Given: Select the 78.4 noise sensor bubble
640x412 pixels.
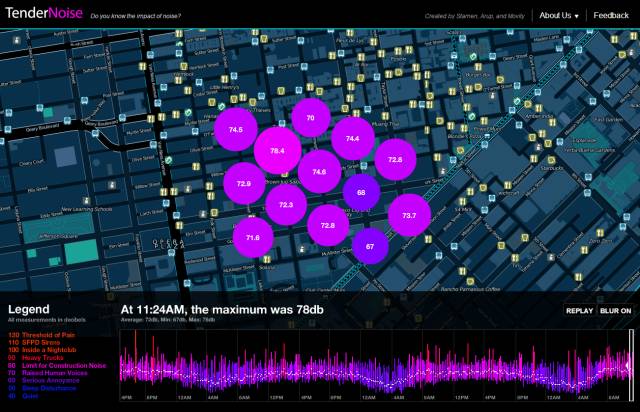Looking at the screenshot, I should pos(277,151).
